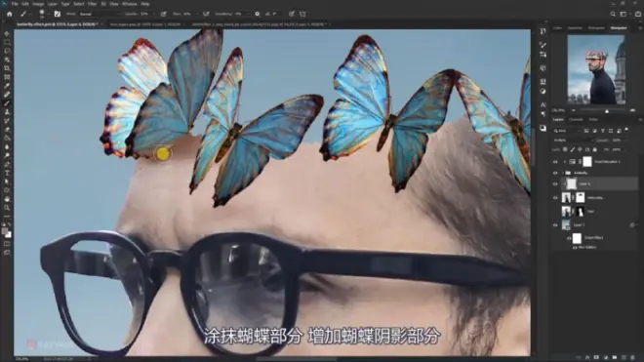Click the Home icon in options bar
Image resolution: width=644 pixels, height=362 pixels.
(x=10, y=14)
